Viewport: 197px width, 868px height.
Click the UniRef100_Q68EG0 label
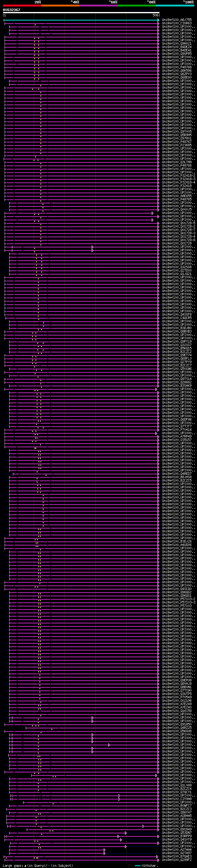click(x=177, y=77)
